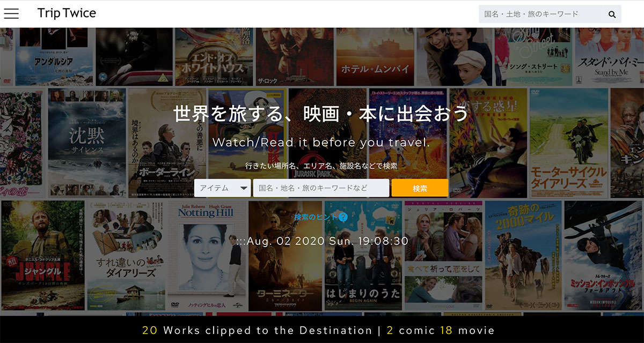Select the ホテル・ムンバイ poster
This screenshot has width=644, height=343.
(x=375, y=57)
